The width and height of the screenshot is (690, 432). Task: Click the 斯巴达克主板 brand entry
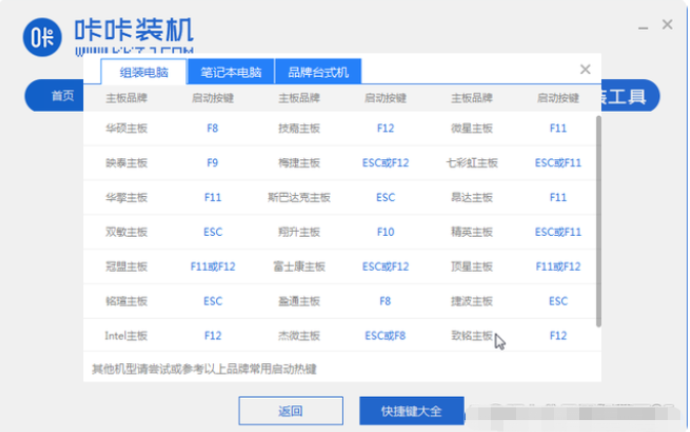(299, 198)
